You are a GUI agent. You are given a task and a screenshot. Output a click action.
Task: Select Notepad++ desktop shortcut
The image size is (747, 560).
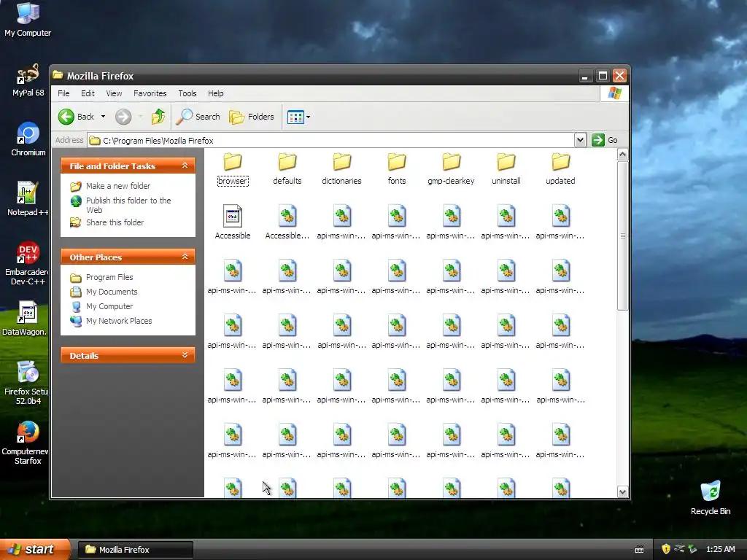[28, 199]
